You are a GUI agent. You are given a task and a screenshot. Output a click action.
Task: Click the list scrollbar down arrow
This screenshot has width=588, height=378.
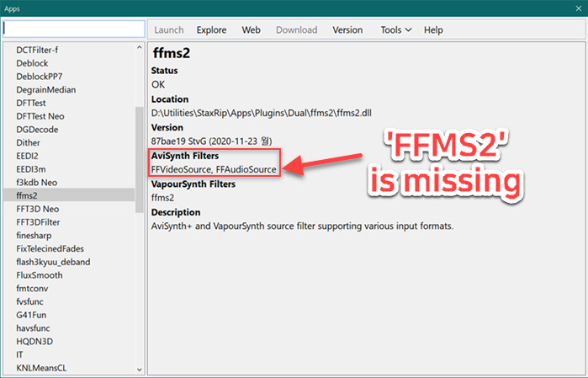point(140,370)
